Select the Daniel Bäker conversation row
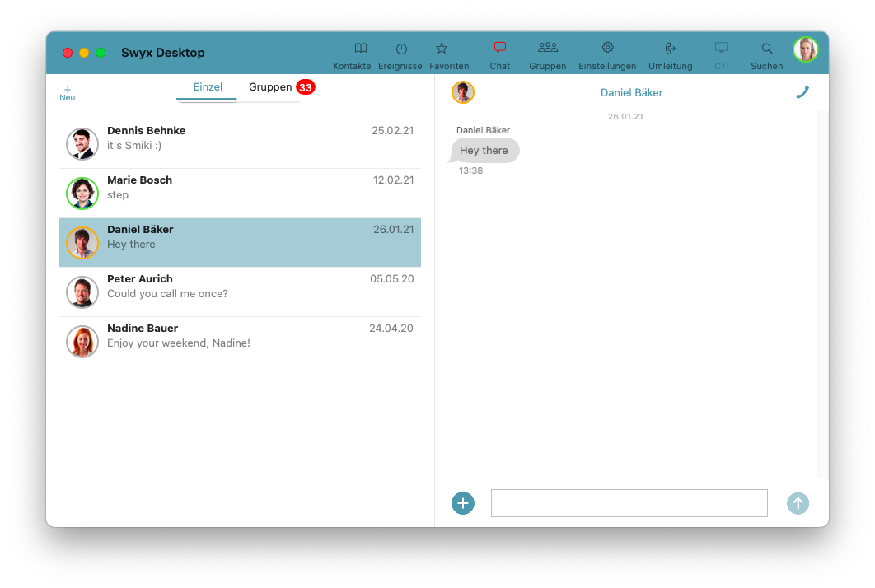The image size is (875, 588). (240, 243)
